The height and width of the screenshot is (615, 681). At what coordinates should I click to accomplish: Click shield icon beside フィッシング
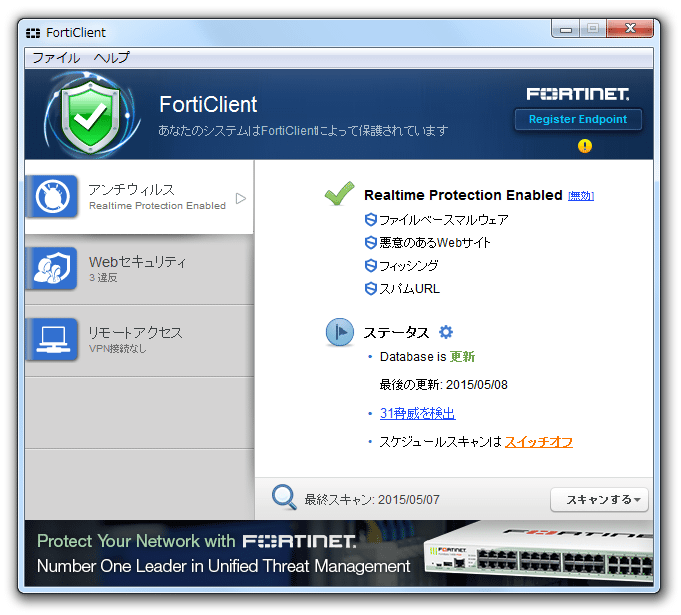pos(370,265)
